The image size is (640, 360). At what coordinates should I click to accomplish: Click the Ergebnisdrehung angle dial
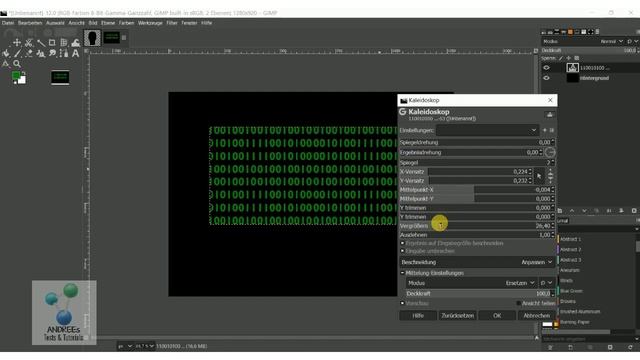click(550, 152)
